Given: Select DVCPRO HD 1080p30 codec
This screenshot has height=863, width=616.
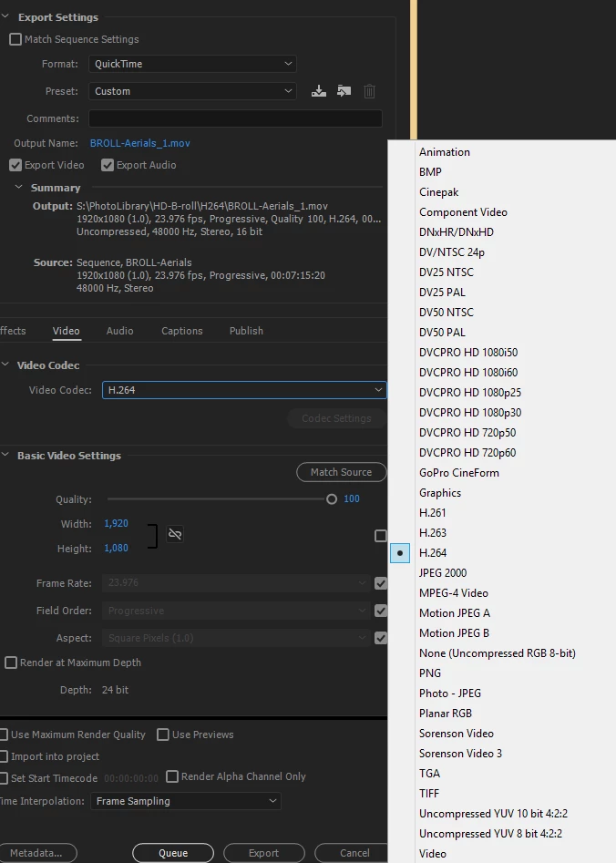Looking at the screenshot, I should (470, 413).
